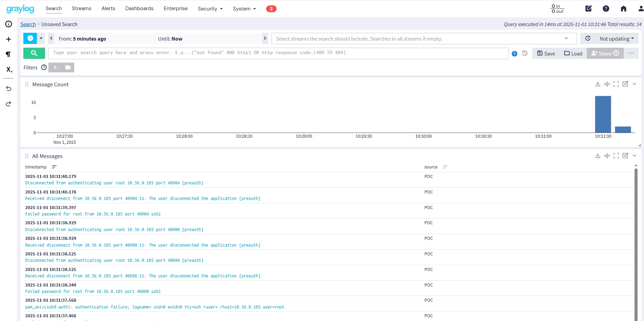Screen dimensions: 644x321
Task: Export All Messages widget data
Action: pos(598,156)
